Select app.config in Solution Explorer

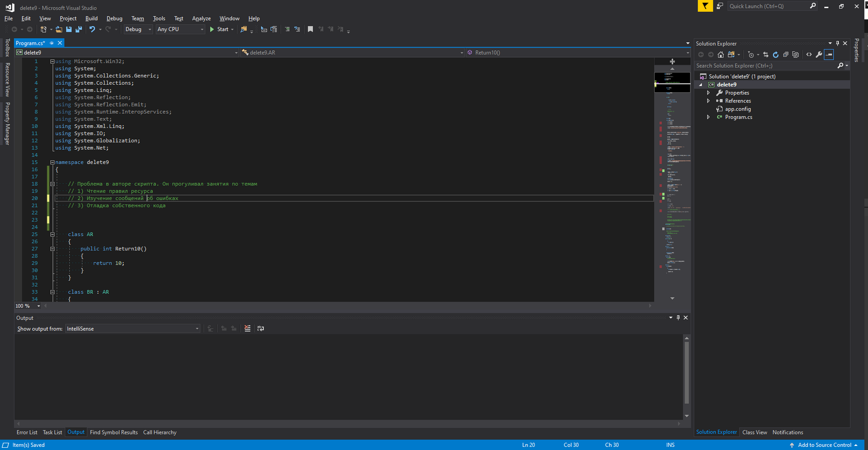click(x=738, y=109)
